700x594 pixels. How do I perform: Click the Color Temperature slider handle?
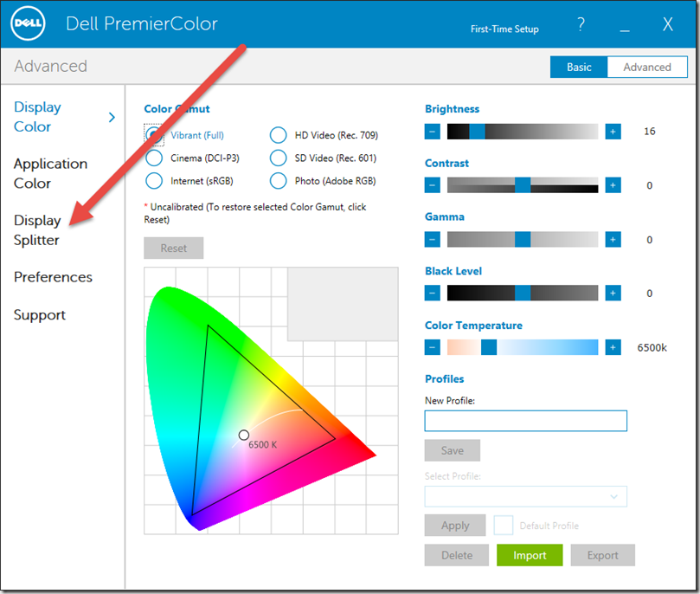[x=489, y=347]
